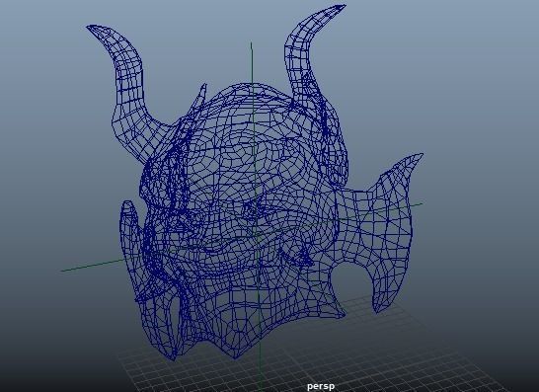Select the horned helmet wireframe mesh
539x392 pixels.
255,183
